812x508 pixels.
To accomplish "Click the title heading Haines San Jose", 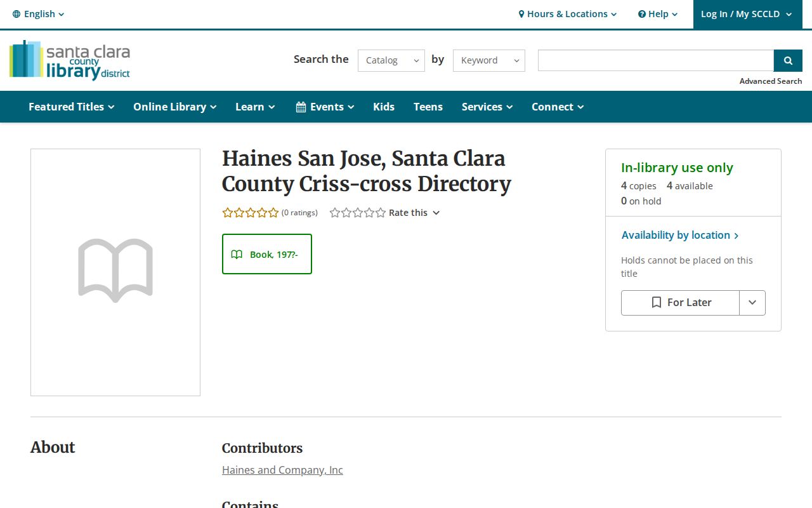I will [x=366, y=171].
